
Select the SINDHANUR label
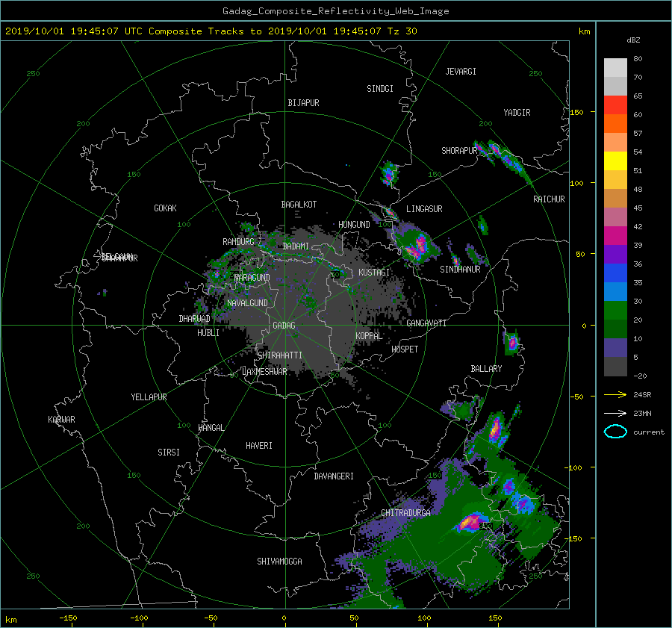click(460, 270)
